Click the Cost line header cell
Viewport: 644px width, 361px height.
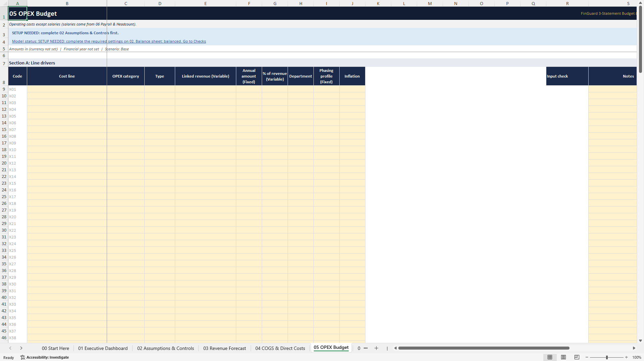pos(67,76)
